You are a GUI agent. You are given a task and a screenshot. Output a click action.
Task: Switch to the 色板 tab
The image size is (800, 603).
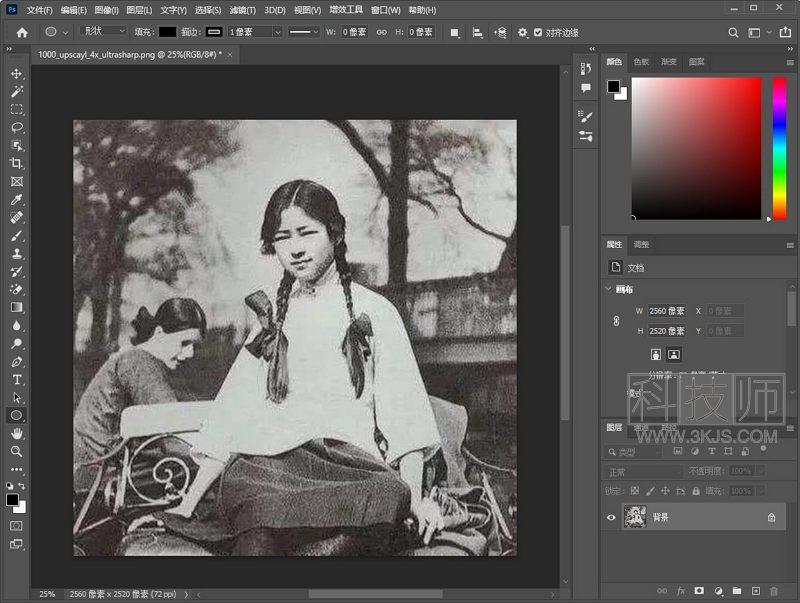click(x=641, y=62)
